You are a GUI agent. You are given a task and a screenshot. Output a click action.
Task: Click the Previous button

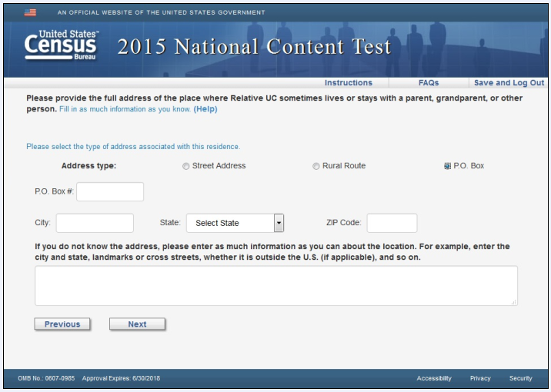click(x=62, y=324)
